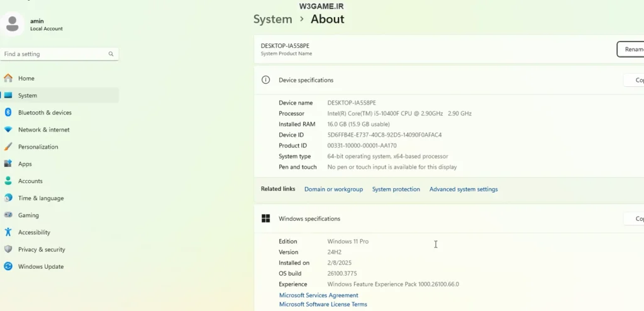Open the Apps settings section
Viewport: 644px width, 311px height.
60,164
